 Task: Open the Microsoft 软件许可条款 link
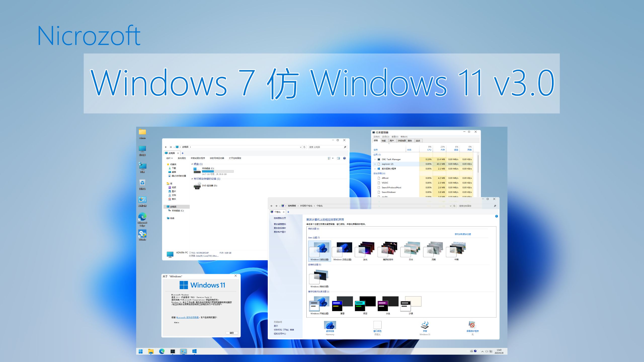pos(188,318)
